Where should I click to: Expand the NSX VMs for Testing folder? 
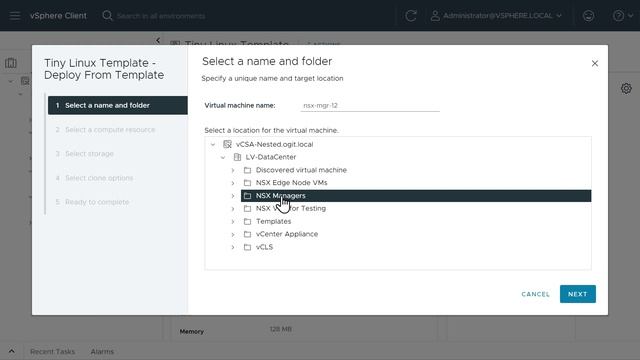[233, 209]
